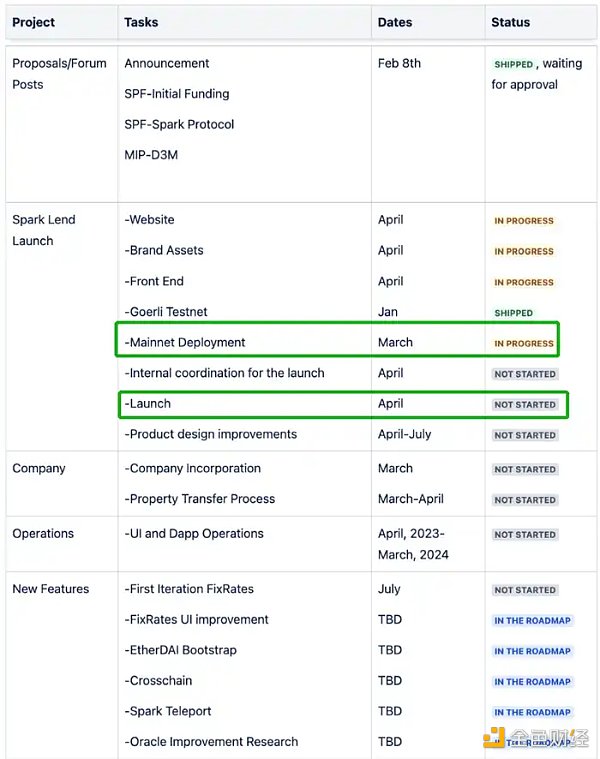Click the NOT STARTED badge for First Iteration FixRates
This screenshot has width=600, height=759.
[x=524, y=590]
